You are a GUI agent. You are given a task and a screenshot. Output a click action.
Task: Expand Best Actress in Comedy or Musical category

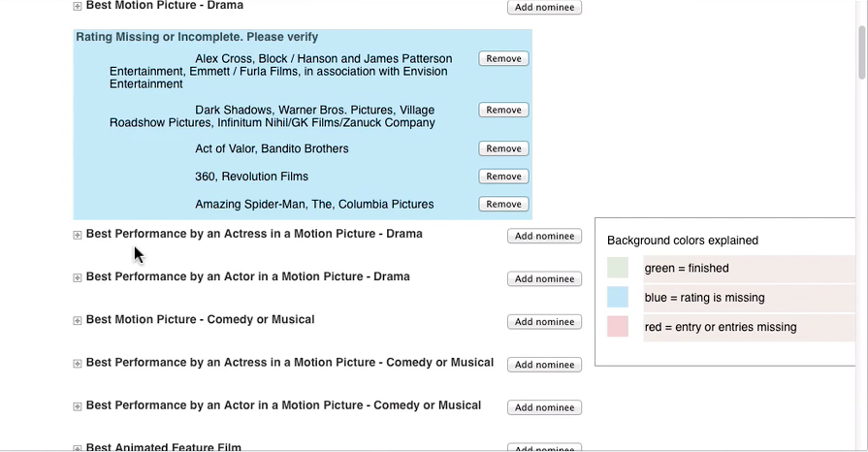pos(78,364)
